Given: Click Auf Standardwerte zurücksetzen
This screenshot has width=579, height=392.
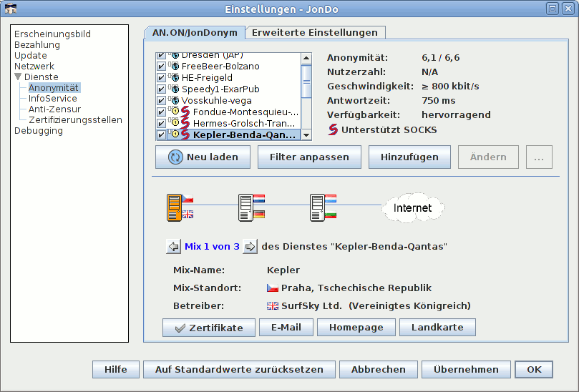Looking at the screenshot, I should (x=239, y=370).
